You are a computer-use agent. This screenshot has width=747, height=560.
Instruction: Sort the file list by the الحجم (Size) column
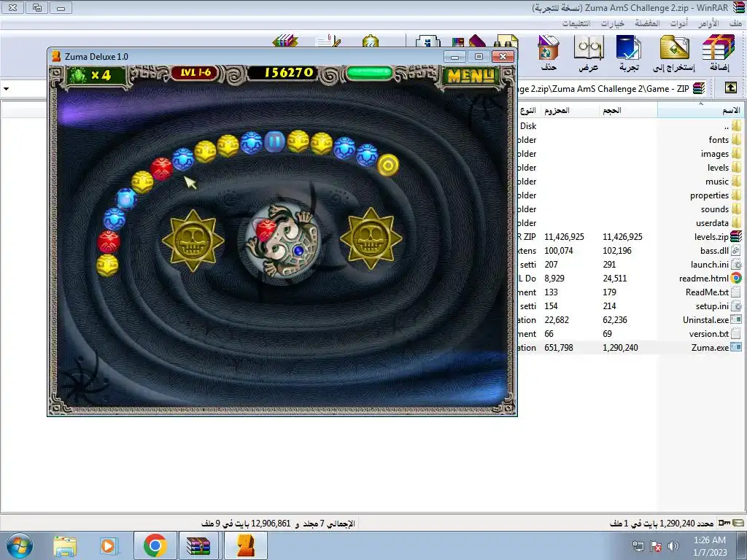[628, 111]
